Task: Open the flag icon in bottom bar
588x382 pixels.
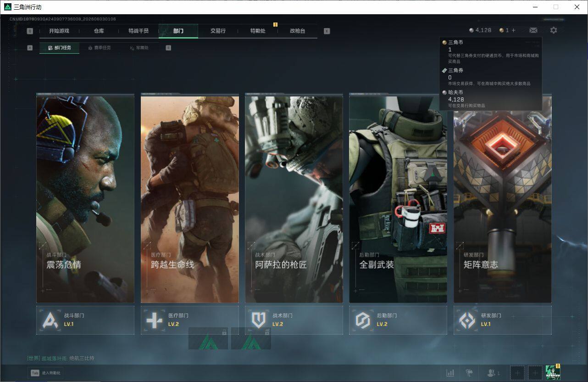Action: click(469, 373)
